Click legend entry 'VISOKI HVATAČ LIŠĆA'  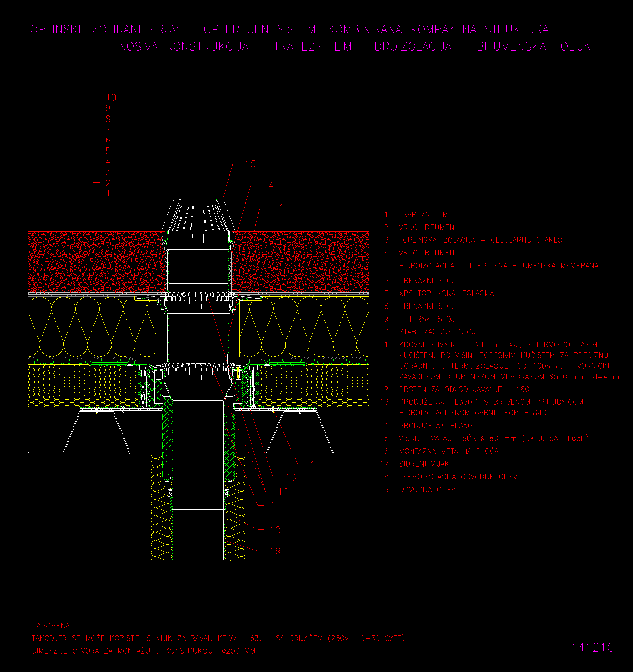pos(437,439)
